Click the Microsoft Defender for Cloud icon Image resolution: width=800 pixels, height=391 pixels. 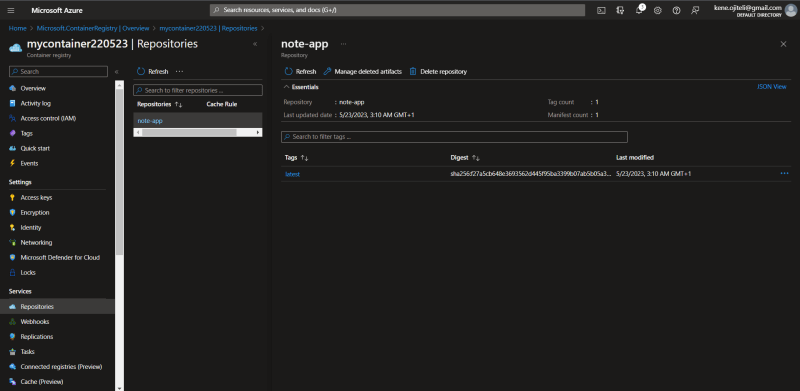click(13, 258)
